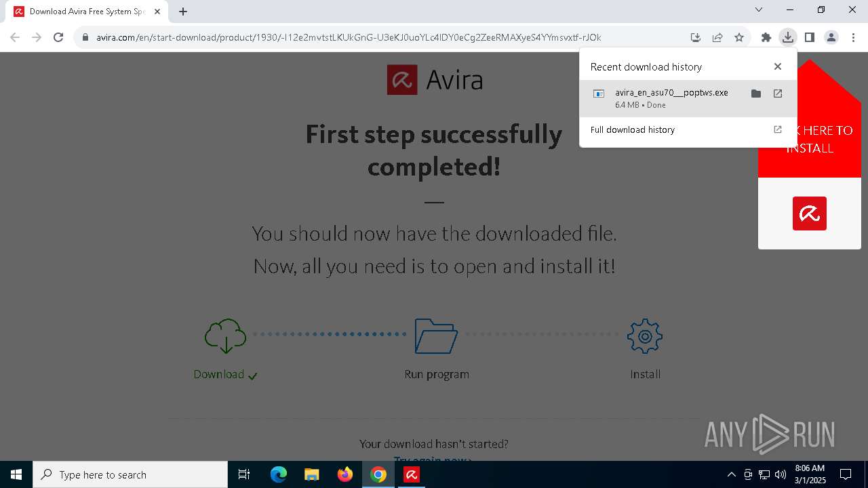Open the Extensions puzzle icon

tap(766, 37)
